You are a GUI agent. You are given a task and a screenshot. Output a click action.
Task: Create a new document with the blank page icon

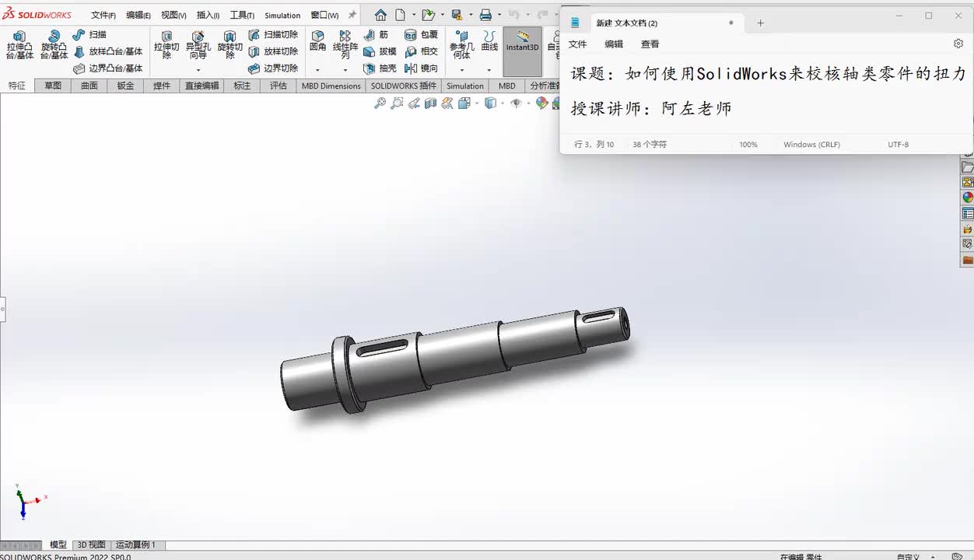click(x=400, y=15)
